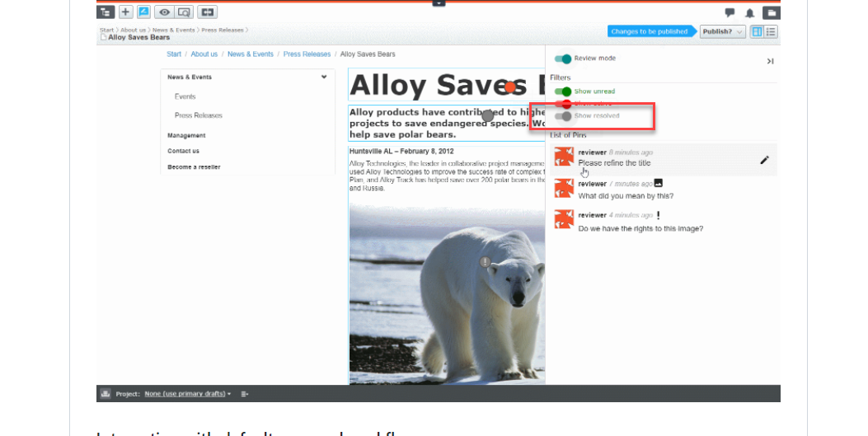Click the orange pin on the page title
The width and height of the screenshot is (868, 436).
point(510,87)
